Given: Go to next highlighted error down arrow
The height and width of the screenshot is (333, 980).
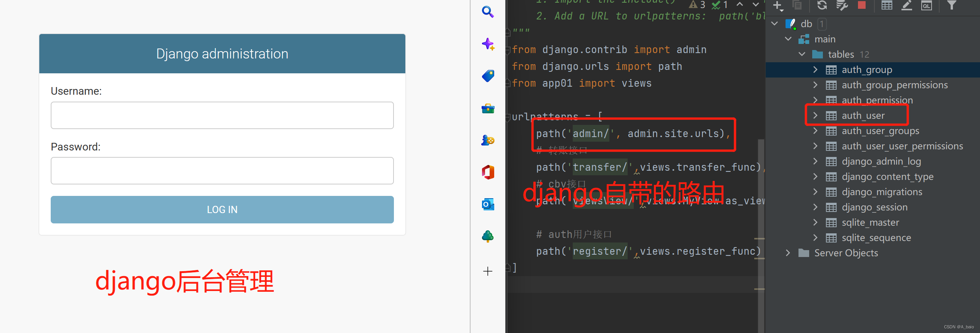Looking at the screenshot, I should click(x=755, y=4).
